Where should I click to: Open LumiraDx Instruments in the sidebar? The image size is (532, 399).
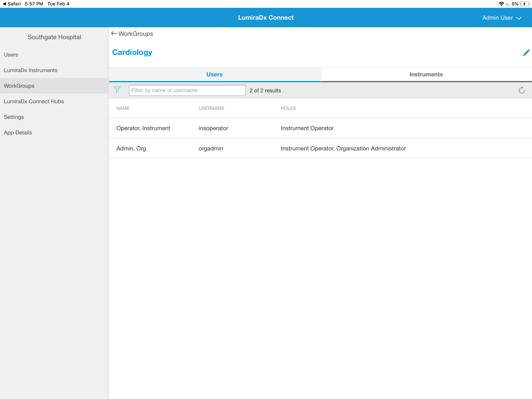[x=54, y=70]
